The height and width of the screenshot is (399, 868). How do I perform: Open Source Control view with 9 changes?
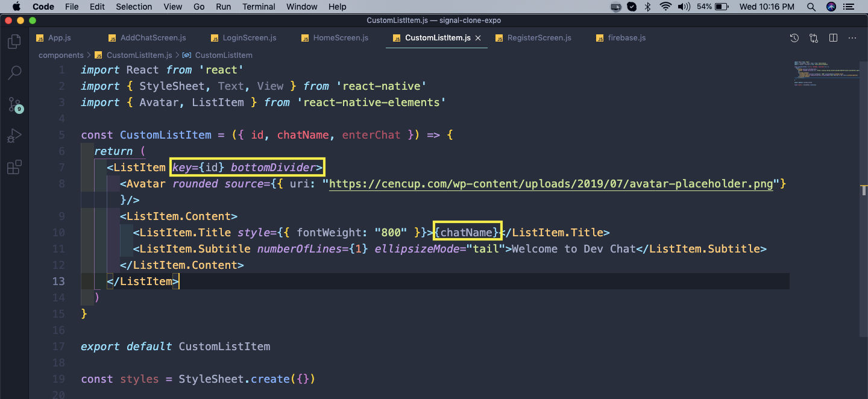(x=14, y=104)
